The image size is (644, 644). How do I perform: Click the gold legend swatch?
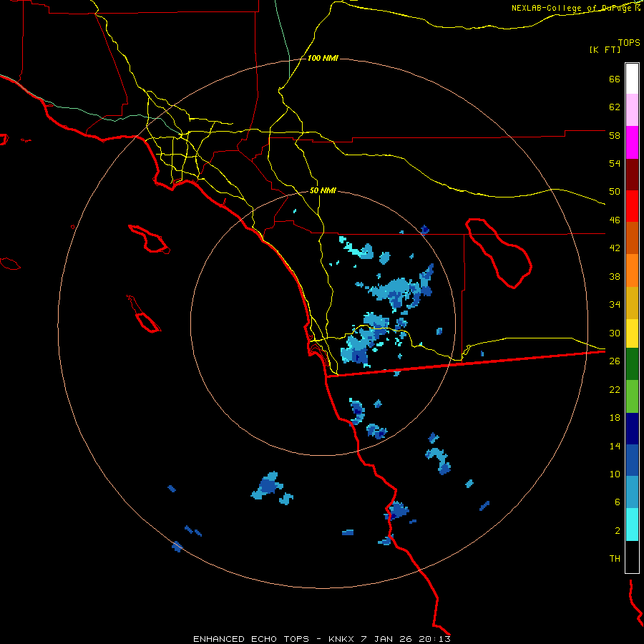coord(632,302)
